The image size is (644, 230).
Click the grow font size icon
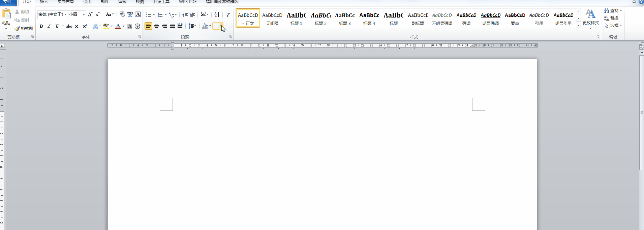coord(90,14)
